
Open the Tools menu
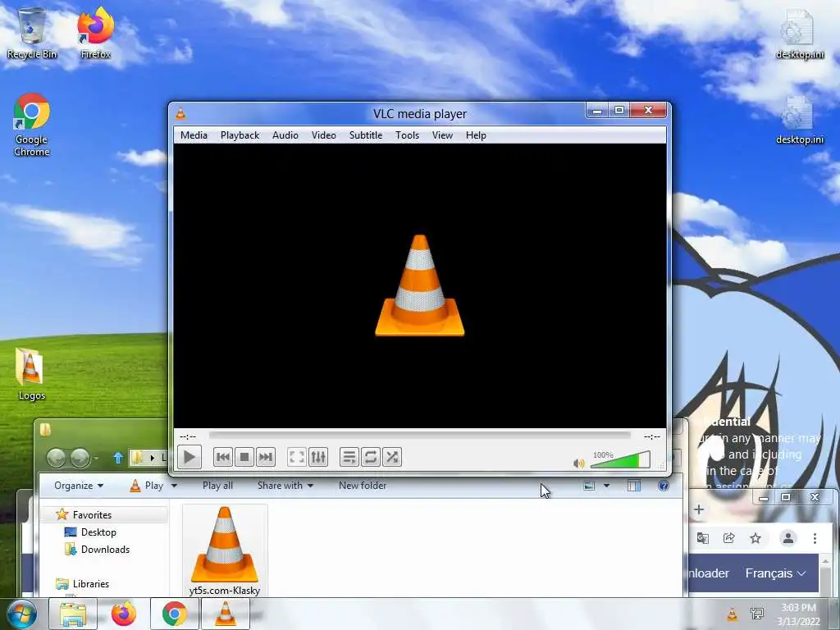(407, 135)
